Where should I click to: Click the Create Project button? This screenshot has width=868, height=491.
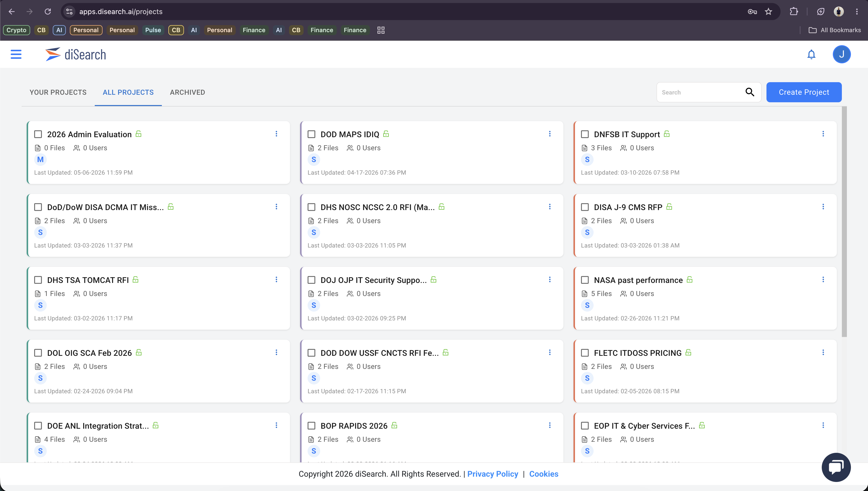coord(804,92)
